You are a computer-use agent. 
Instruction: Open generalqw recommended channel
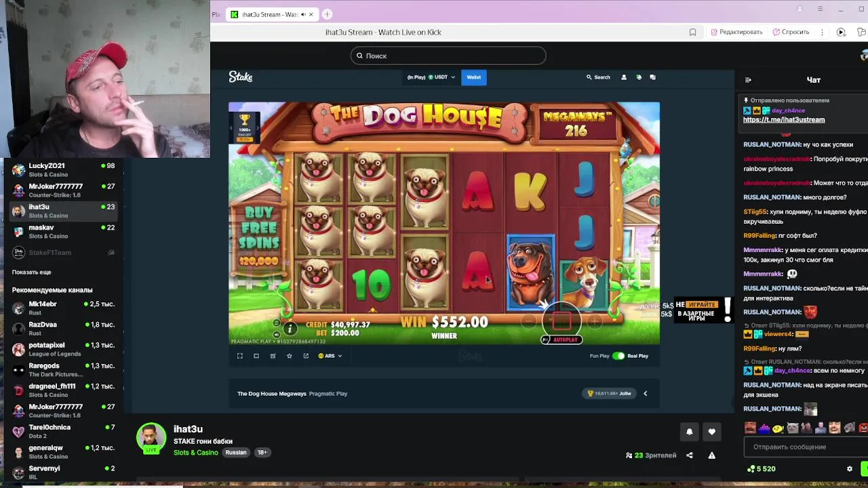pos(62,452)
